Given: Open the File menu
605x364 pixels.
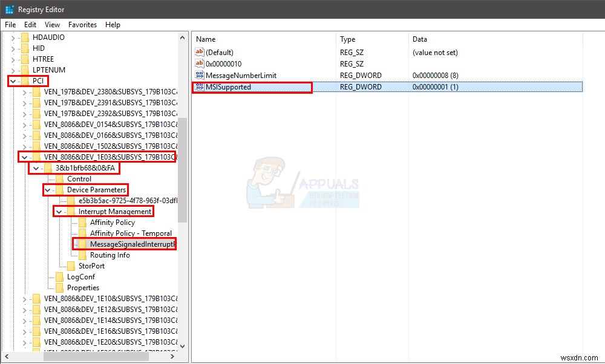Looking at the screenshot, I should pos(10,25).
